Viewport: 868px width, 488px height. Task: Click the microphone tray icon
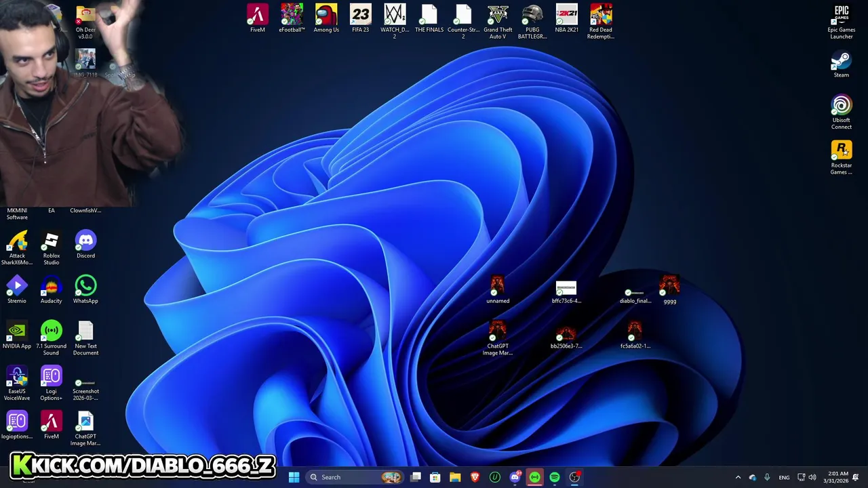click(767, 477)
